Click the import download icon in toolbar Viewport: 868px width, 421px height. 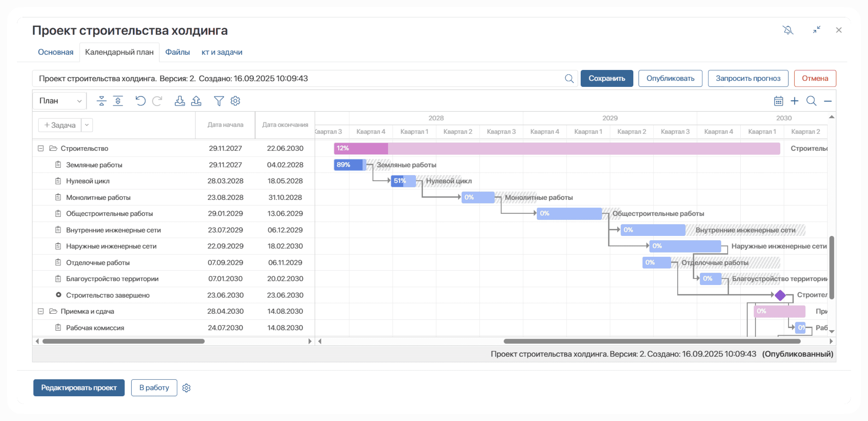pos(180,101)
